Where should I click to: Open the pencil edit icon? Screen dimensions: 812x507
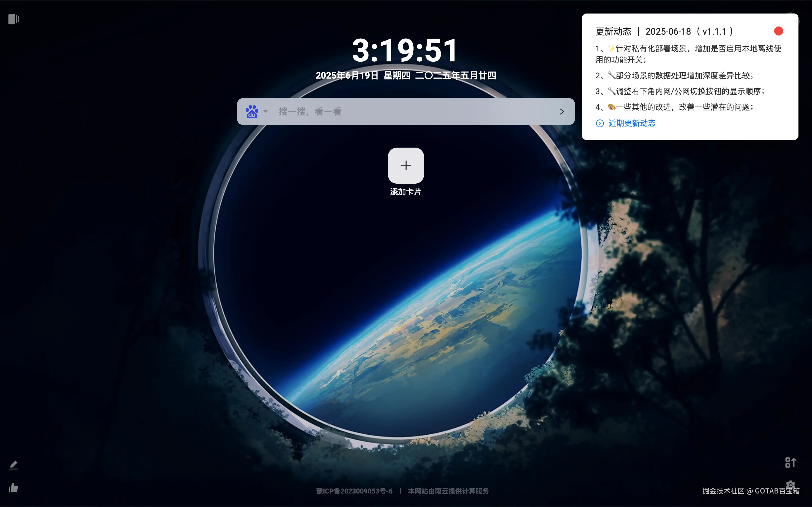click(14, 465)
